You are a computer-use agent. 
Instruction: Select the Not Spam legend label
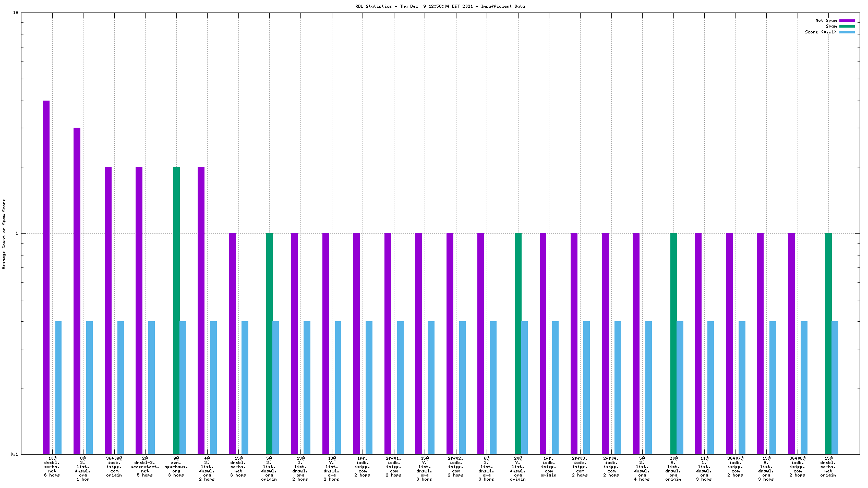click(826, 21)
